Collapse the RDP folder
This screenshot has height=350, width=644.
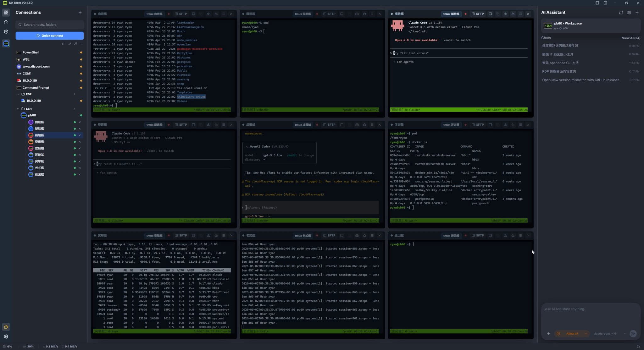click(18, 94)
